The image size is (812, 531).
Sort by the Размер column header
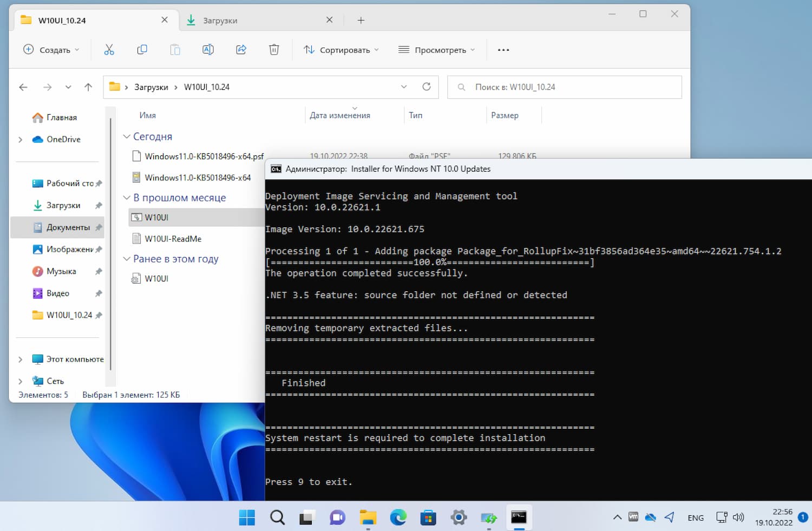[505, 115]
